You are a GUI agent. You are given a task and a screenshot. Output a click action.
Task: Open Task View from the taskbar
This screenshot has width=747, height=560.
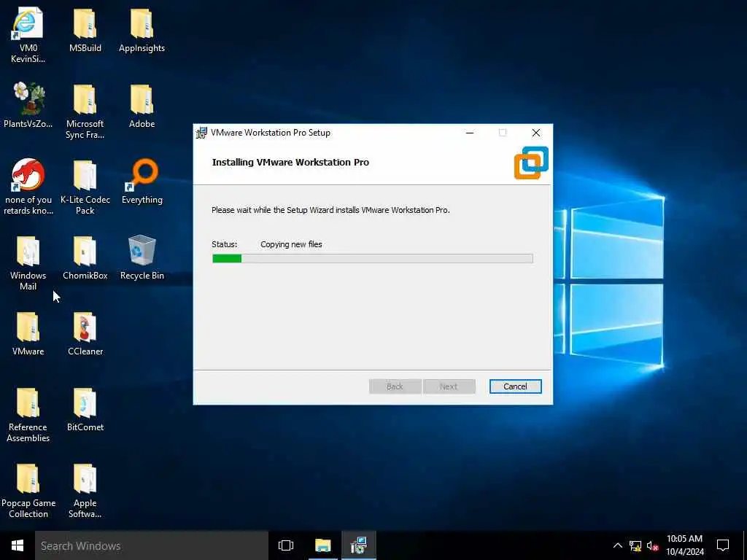286,545
